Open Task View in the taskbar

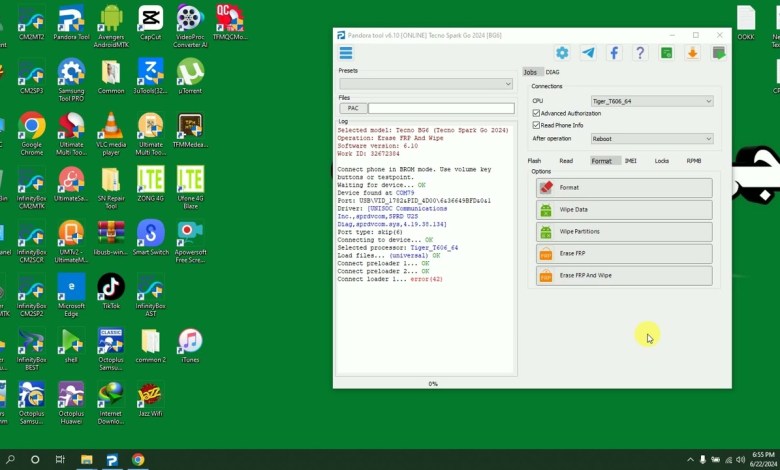tap(60, 460)
